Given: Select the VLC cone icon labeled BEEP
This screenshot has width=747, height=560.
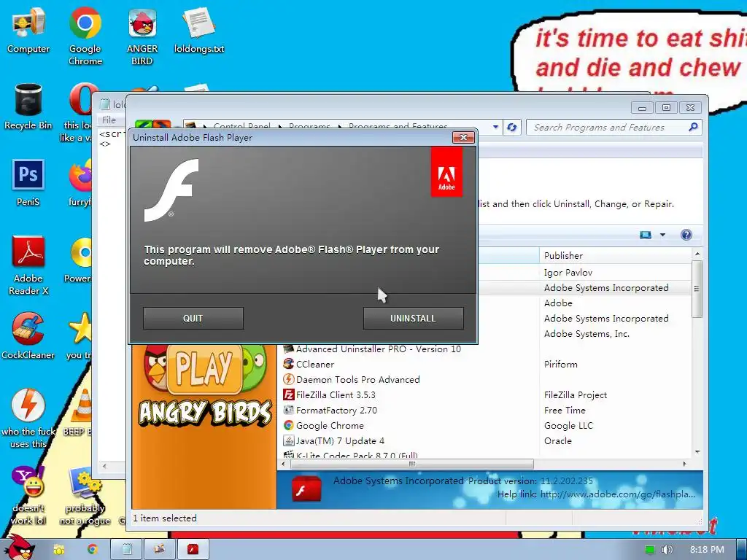Looking at the screenshot, I should 80,413.
